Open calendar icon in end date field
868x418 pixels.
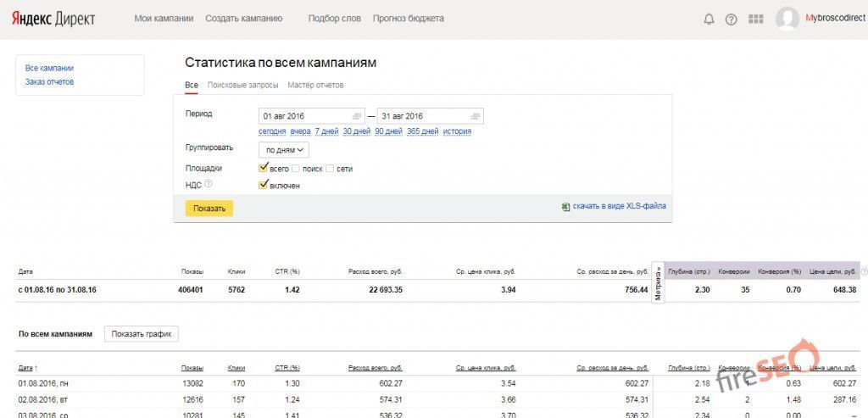[x=476, y=116]
